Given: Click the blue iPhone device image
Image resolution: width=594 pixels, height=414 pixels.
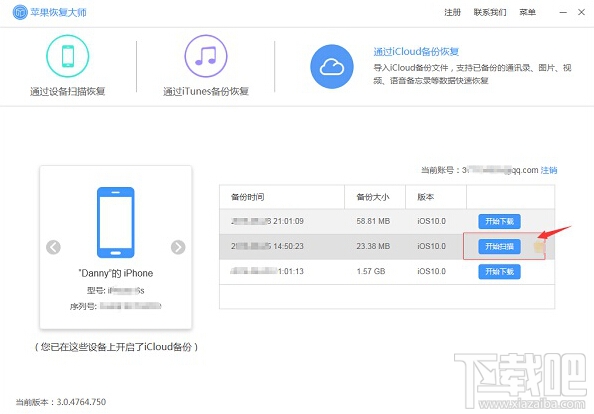Looking at the screenshot, I should pyautogui.click(x=116, y=222).
